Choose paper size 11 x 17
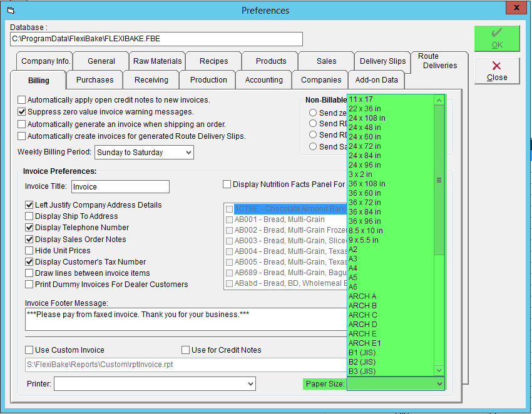The width and height of the screenshot is (532, 414). point(391,99)
